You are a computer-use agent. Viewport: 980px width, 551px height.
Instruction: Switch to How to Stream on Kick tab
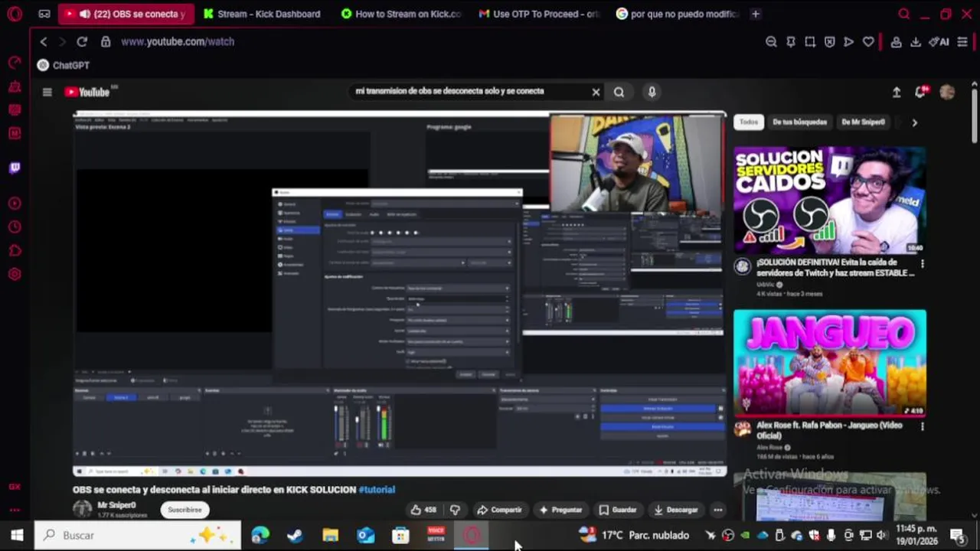tap(401, 14)
